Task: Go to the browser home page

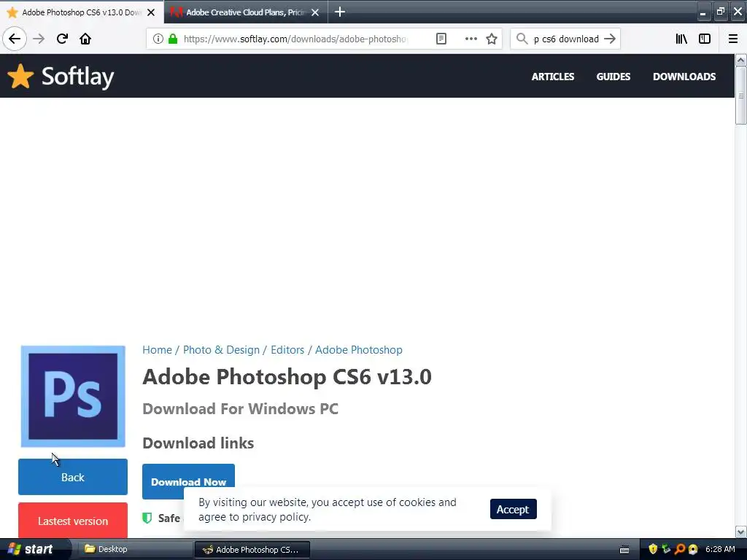Action: 85,39
